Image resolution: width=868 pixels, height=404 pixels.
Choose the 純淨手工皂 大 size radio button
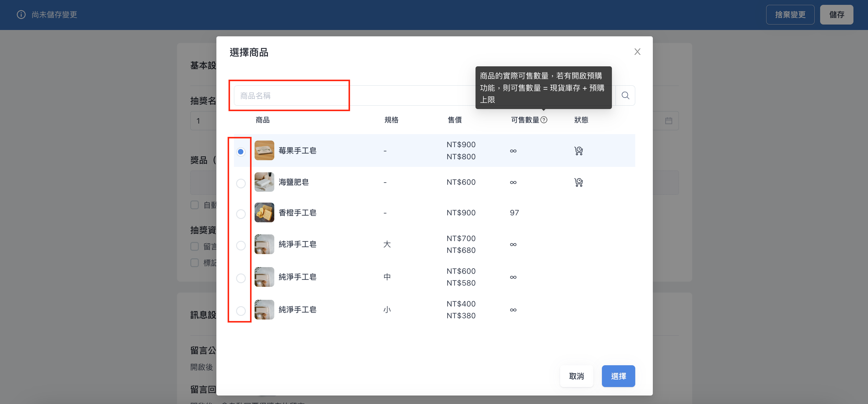[241, 245]
